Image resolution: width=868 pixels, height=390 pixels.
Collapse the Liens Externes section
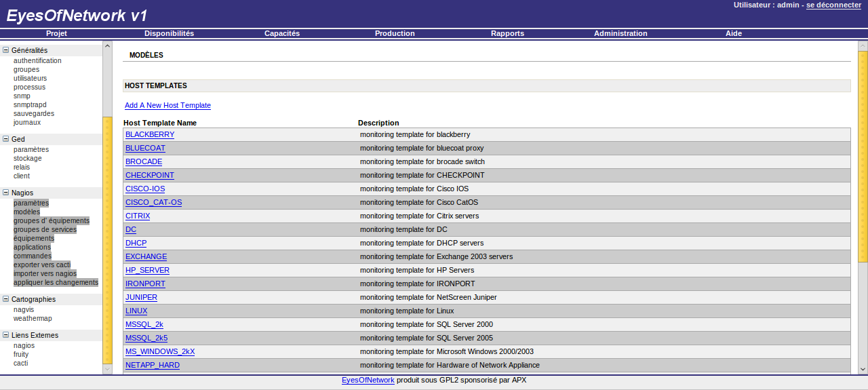point(6,335)
